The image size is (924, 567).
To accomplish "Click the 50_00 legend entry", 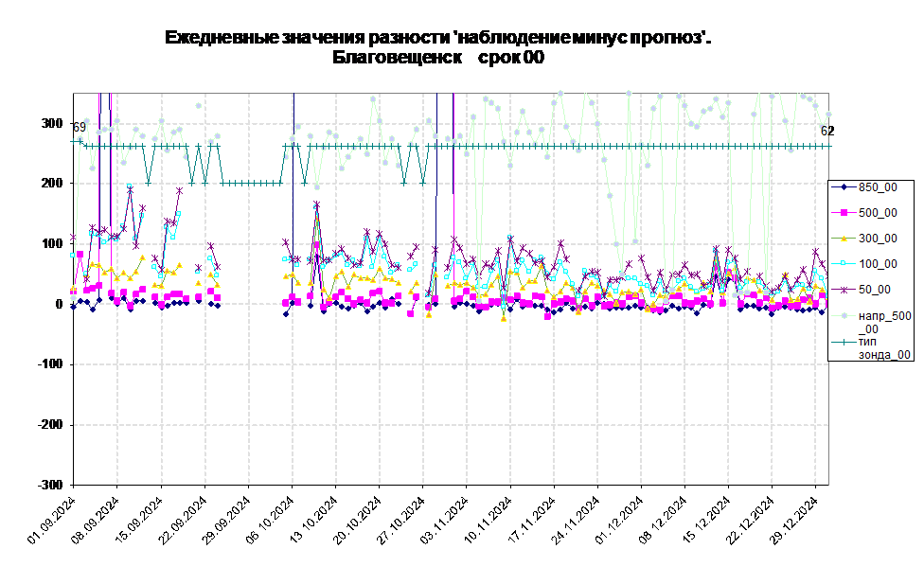I will point(862,290).
